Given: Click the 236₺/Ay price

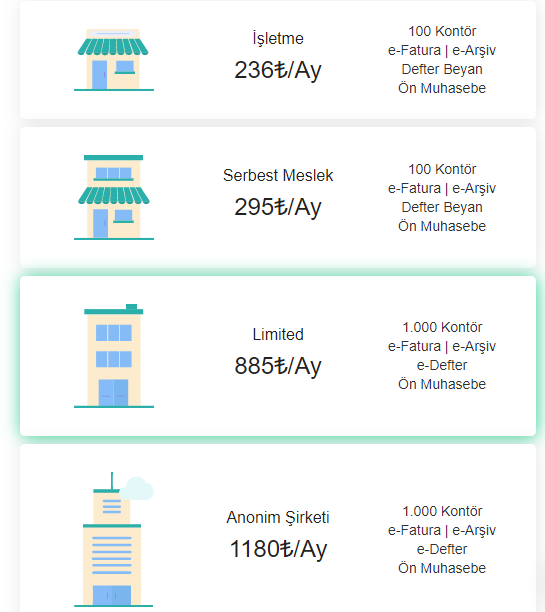Looking at the screenshot, I should pos(278,70).
